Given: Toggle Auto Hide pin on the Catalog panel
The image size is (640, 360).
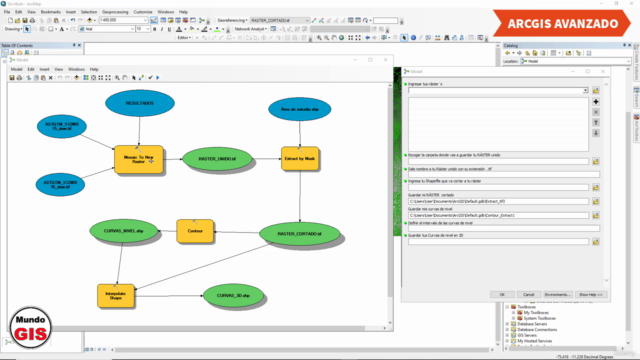Looking at the screenshot, I should coord(624,45).
